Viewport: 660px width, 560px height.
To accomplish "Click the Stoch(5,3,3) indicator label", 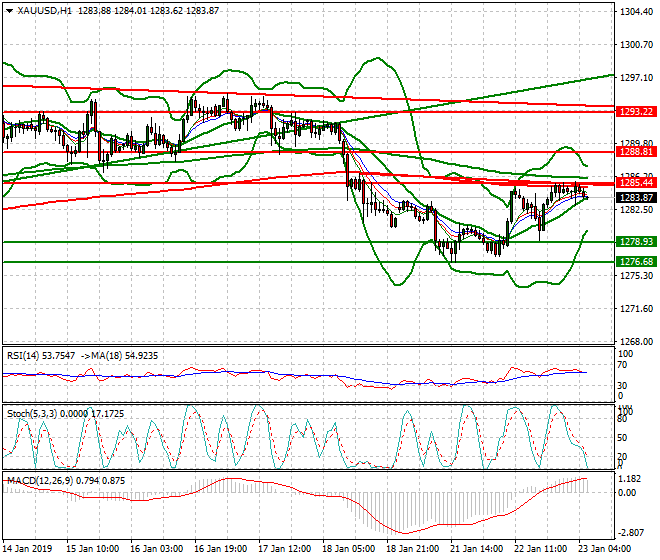I will [32, 414].
